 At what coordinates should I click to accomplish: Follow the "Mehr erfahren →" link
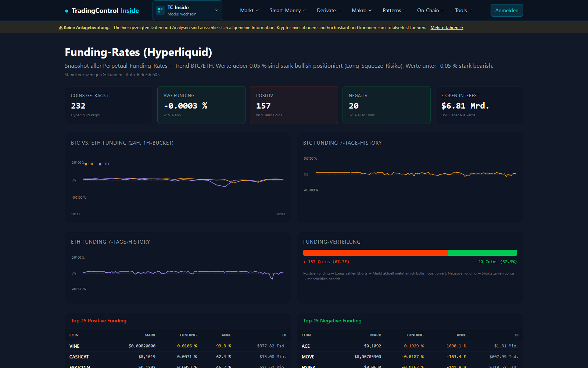[x=447, y=28]
